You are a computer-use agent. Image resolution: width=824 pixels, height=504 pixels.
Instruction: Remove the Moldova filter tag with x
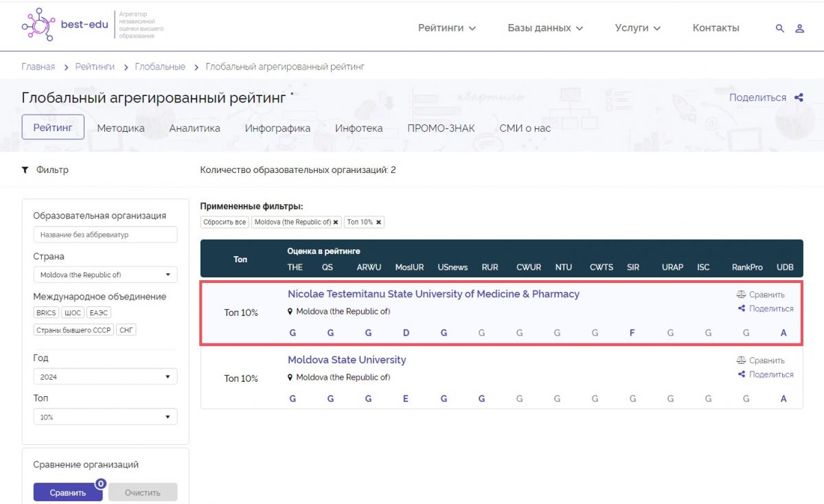click(x=336, y=222)
